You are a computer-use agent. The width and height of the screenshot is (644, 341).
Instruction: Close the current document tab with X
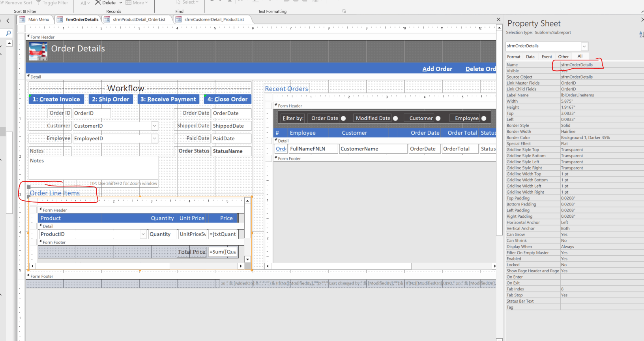(498, 19)
